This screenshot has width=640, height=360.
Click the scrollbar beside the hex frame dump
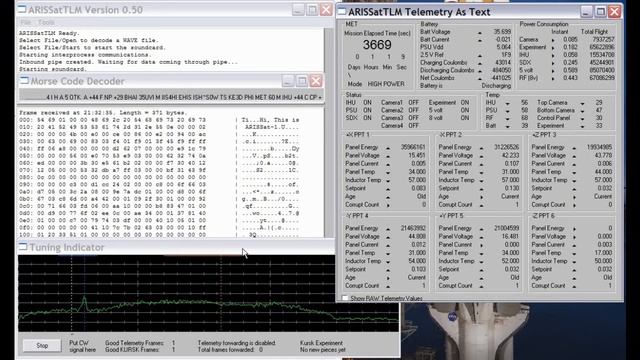(x=329, y=171)
